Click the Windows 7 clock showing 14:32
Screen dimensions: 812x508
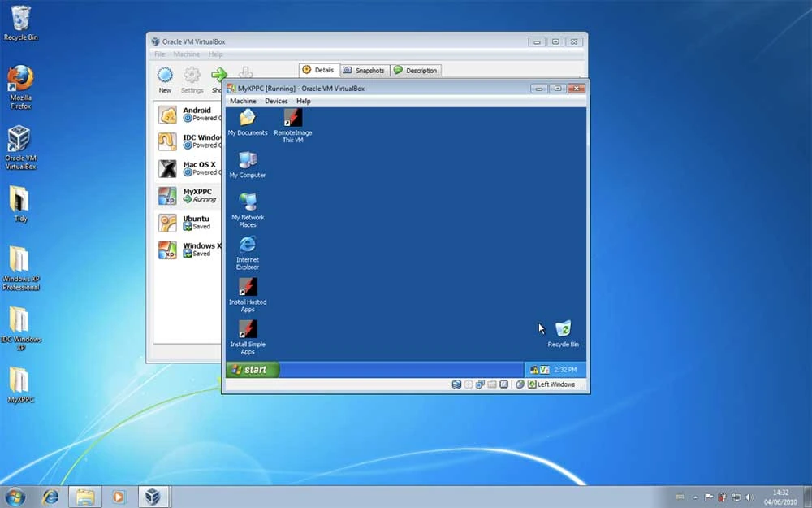click(780, 497)
